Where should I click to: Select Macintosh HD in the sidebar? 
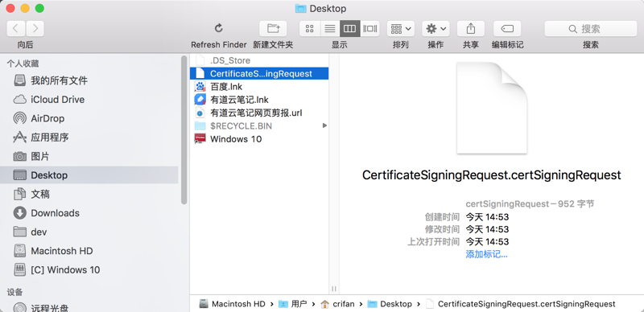pos(89,250)
